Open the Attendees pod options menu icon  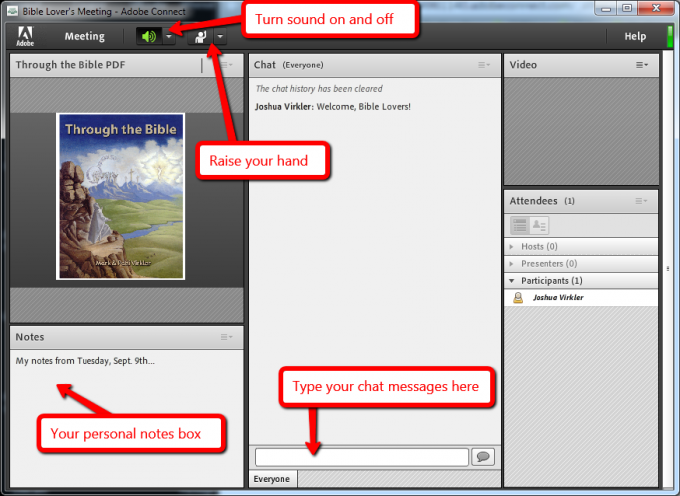pyautogui.click(x=641, y=201)
